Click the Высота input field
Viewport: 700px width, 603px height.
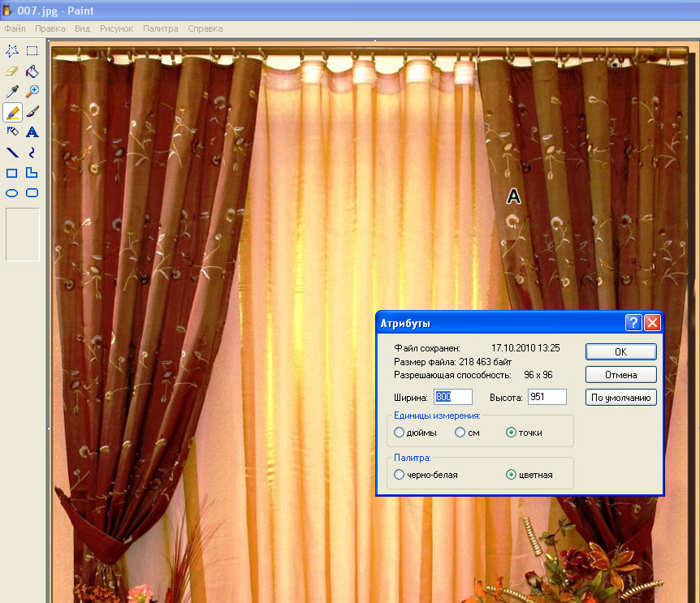pos(547,397)
